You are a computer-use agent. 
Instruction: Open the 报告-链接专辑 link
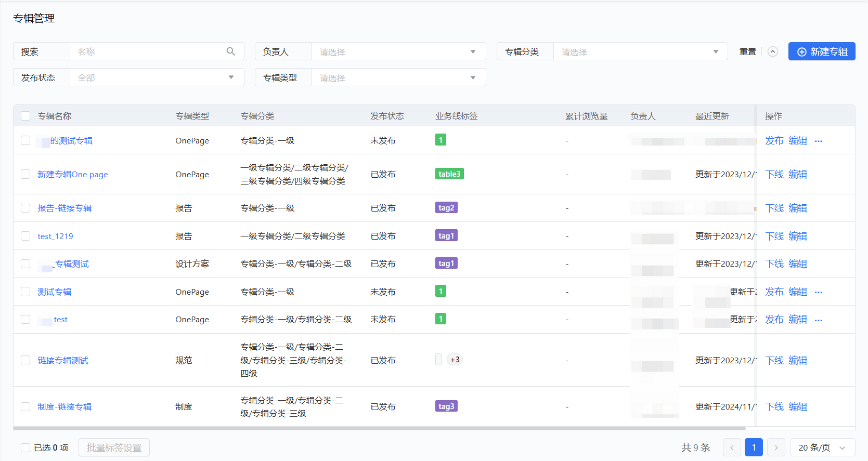[64, 208]
